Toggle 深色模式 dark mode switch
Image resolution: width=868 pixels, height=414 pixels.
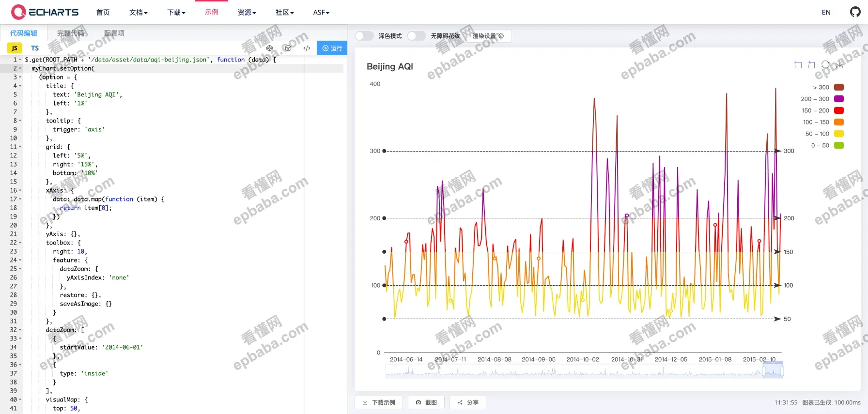click(x=364, y=36)
